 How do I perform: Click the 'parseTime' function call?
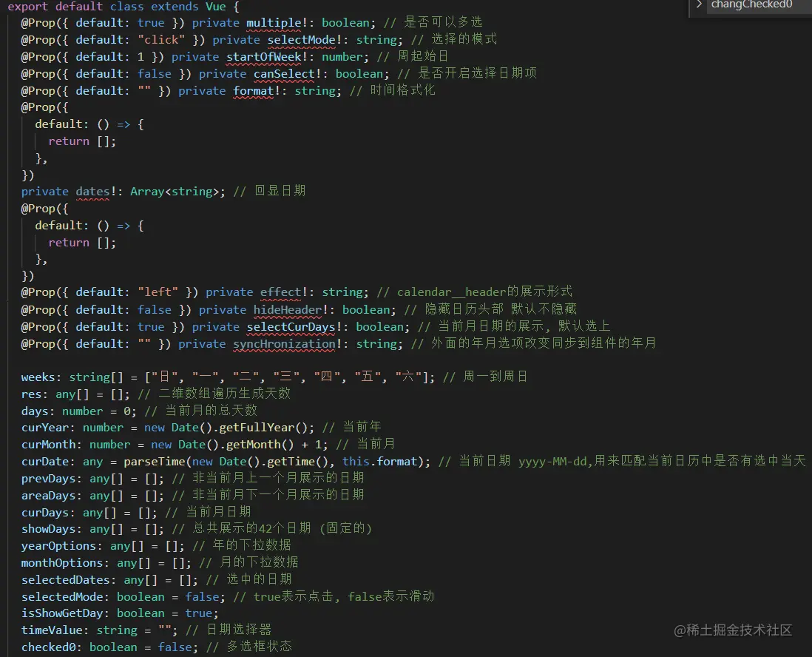point(155,462)
